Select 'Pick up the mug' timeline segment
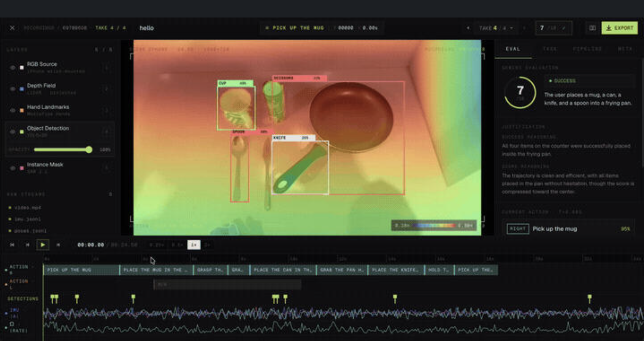644x341 pixels. pyautogui.click(x=81, y=270)
